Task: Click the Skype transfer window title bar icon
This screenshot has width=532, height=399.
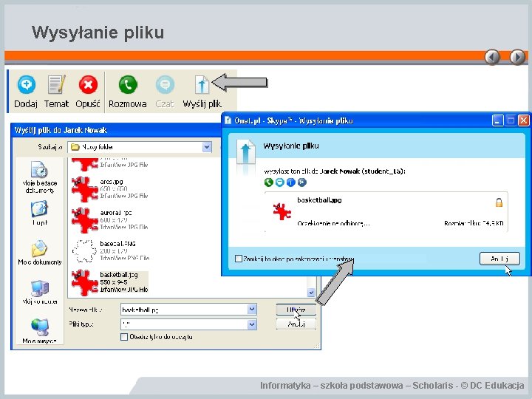Action: click(x=228, y=120)
